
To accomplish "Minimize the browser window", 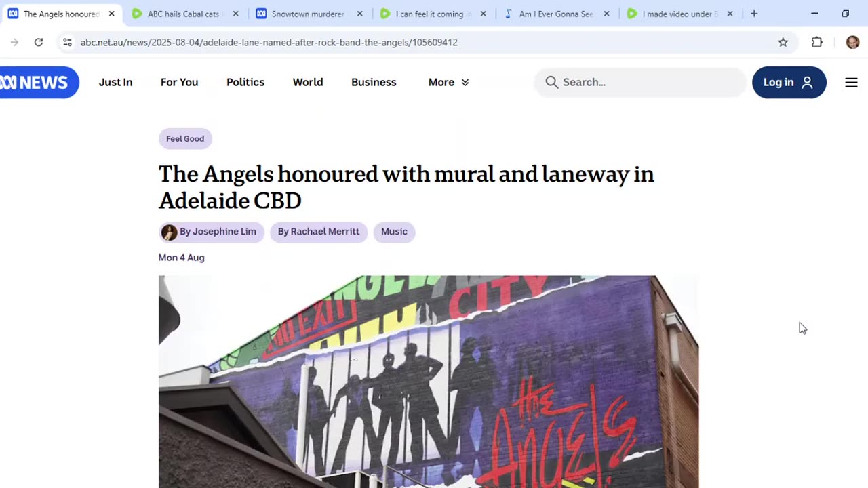I will pos(814,14).
